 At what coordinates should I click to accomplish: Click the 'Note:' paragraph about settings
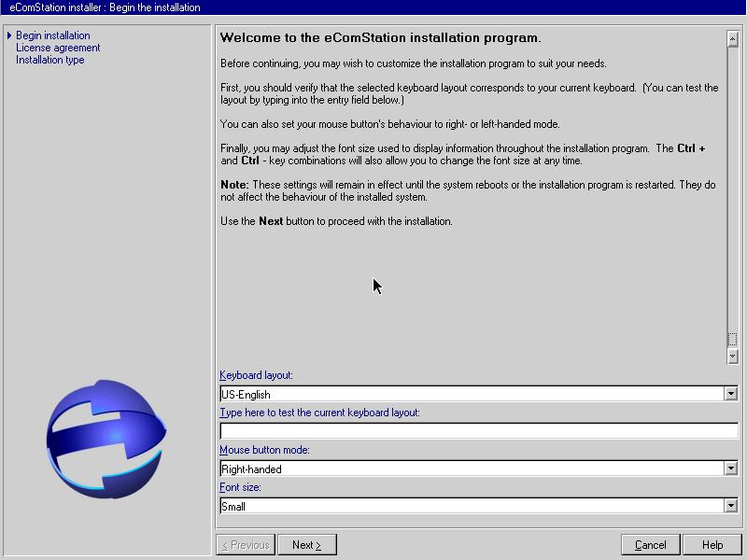[468, 191]
